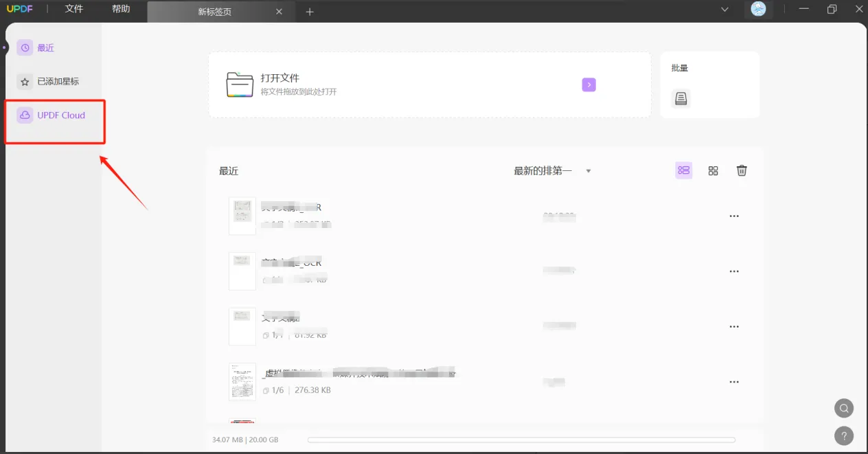The height and width of the screenshot is (454, 868).
Task: Click the cloud storage usage bar
Action: (x=521, y=440)
